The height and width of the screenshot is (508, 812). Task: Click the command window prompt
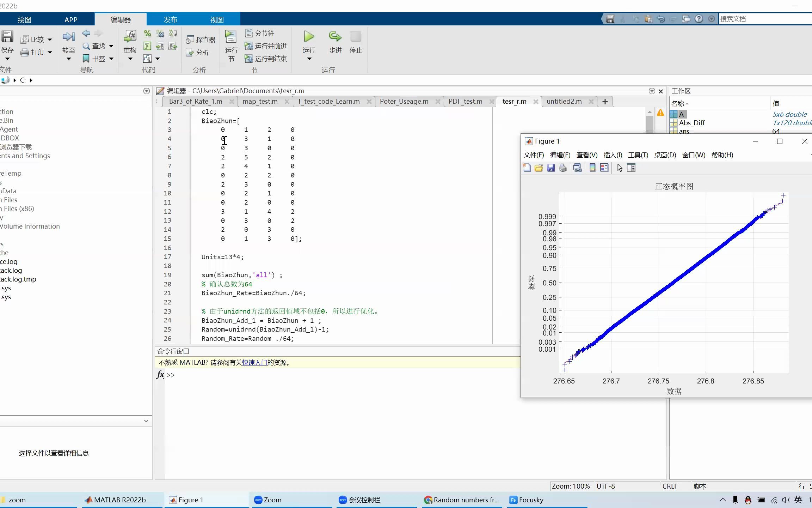(171, 375)
